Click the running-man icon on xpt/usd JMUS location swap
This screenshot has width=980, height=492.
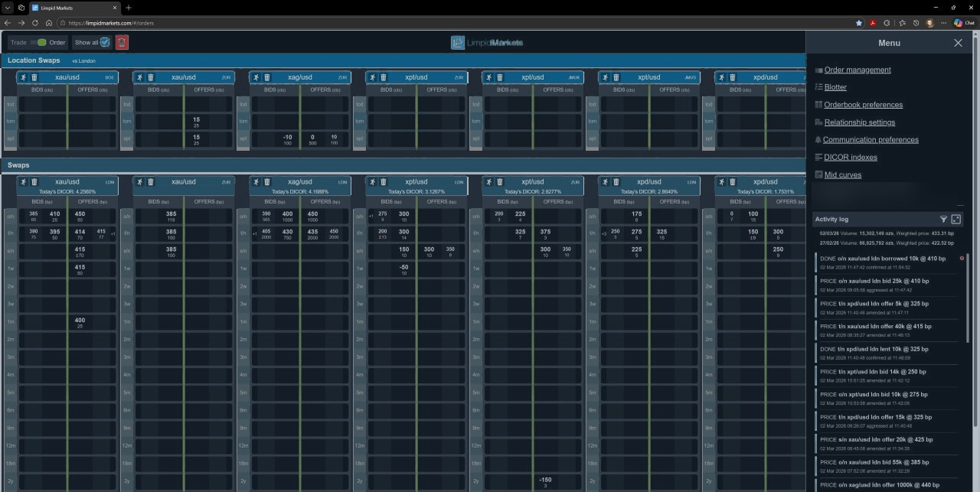coord(605,77)
